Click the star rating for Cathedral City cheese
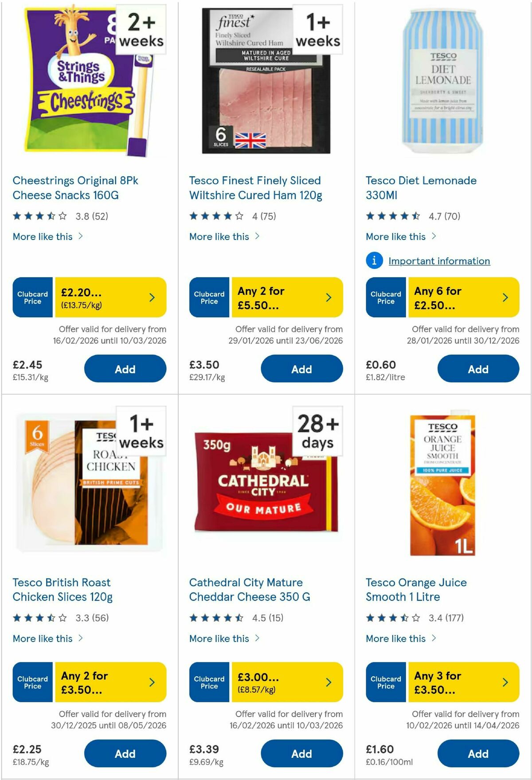 point(216,618)
